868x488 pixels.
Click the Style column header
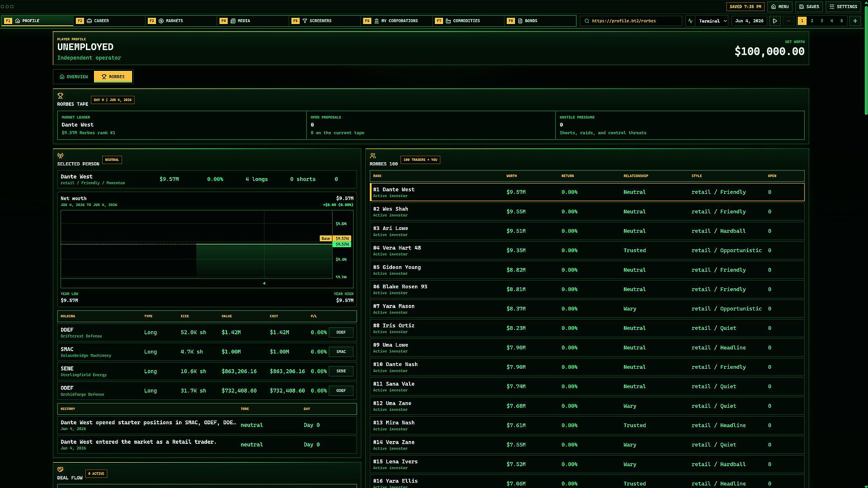(697, 176)
